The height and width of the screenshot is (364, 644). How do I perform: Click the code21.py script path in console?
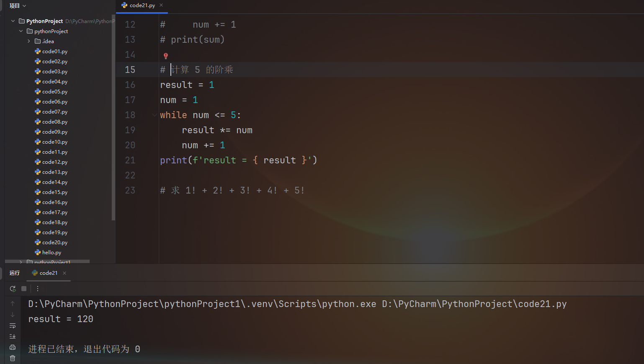(x=474, y=304)
